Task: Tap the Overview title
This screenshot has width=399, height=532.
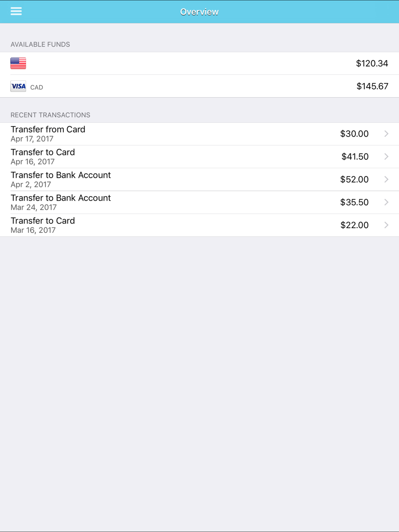Action: 199,12
